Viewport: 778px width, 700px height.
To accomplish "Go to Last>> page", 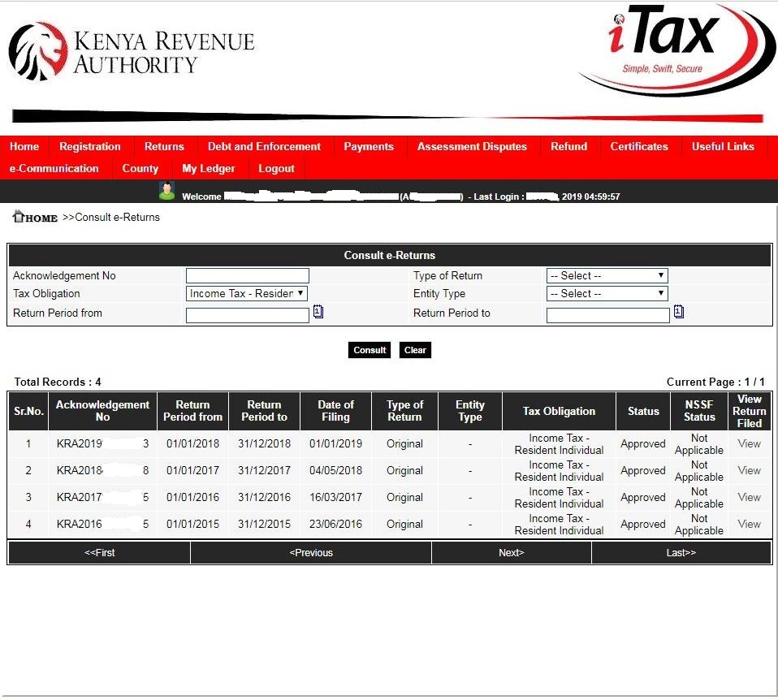I will tap(681, 553).
